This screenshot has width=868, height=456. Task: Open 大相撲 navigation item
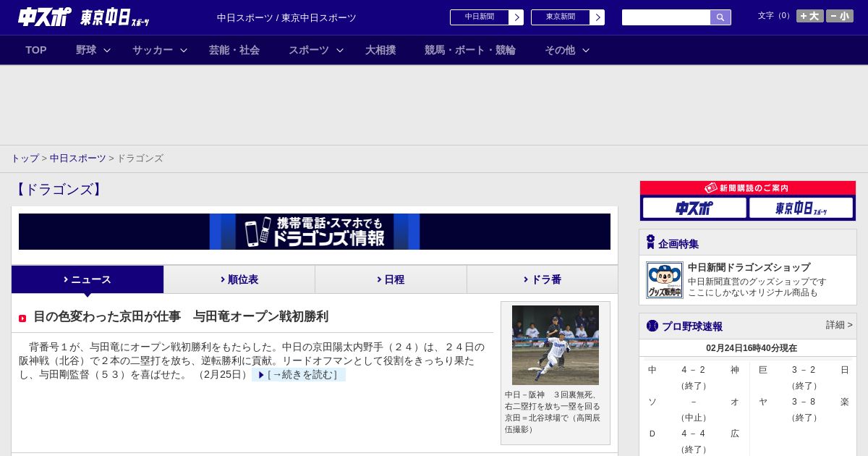click(380, 50)
